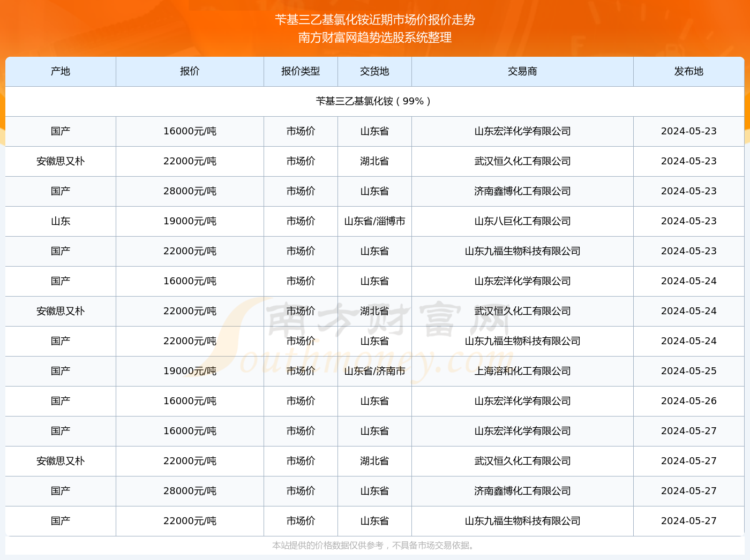Screen dimensions: 750x560
Task: Click 安徽思又朴 in the 2024-05-27 row
Action: (61, 461)
